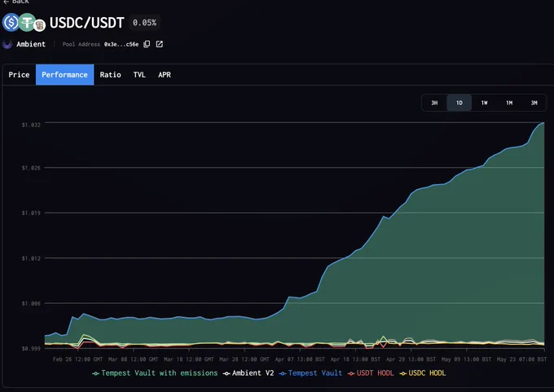
Task: Toggle the blue Tempest Vault legend series
Action: tap(310, 373)
